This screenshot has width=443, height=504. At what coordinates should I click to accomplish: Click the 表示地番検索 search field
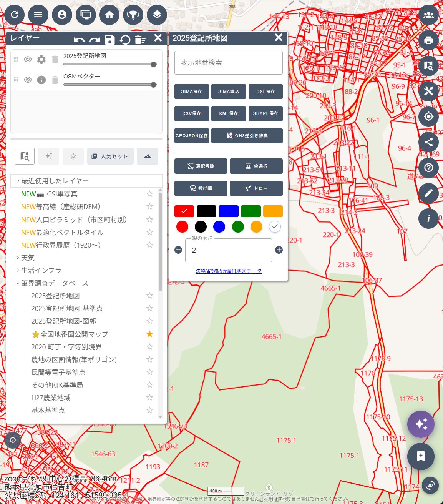pos(228,63)
